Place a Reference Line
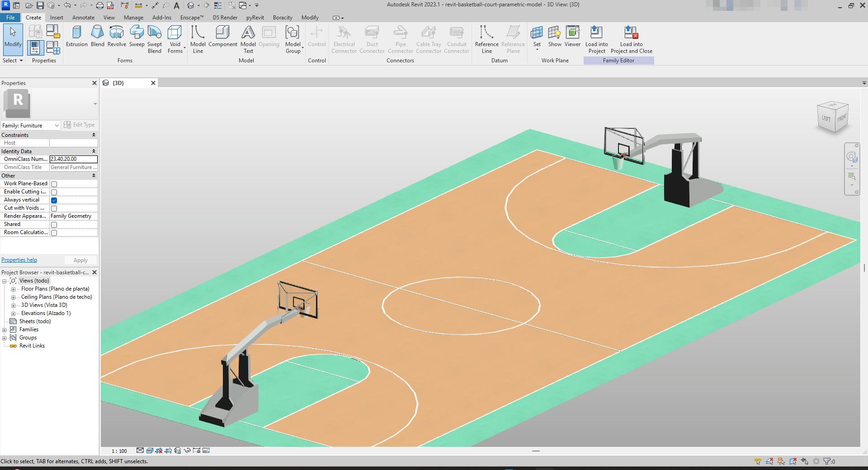 point(486,39)
